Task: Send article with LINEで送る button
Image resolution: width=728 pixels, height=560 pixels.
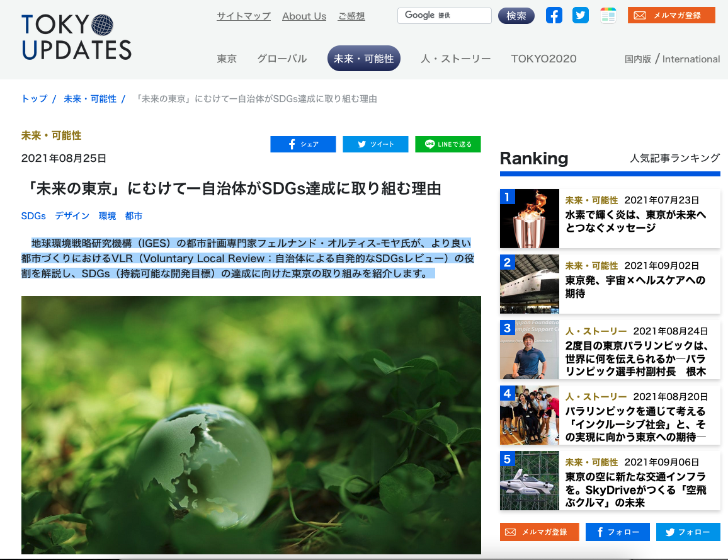Action: click(448, 144)
